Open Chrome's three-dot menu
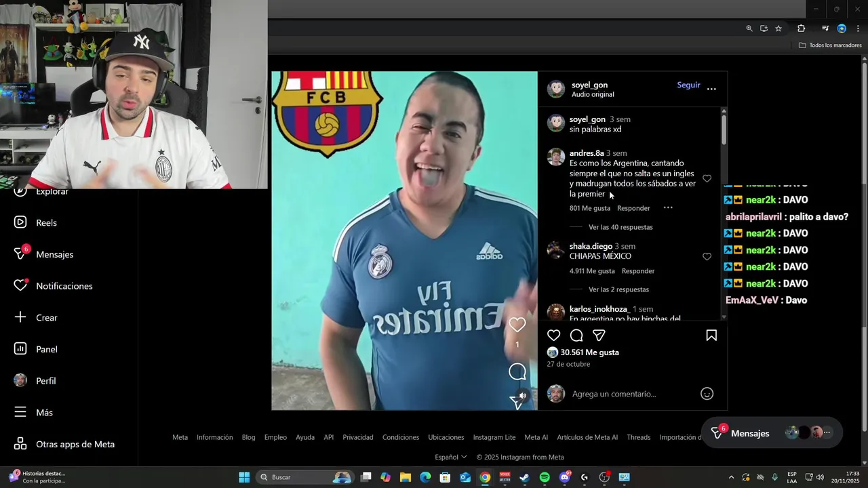The height and width of the screenshot is (488, 868). [858, 28]
